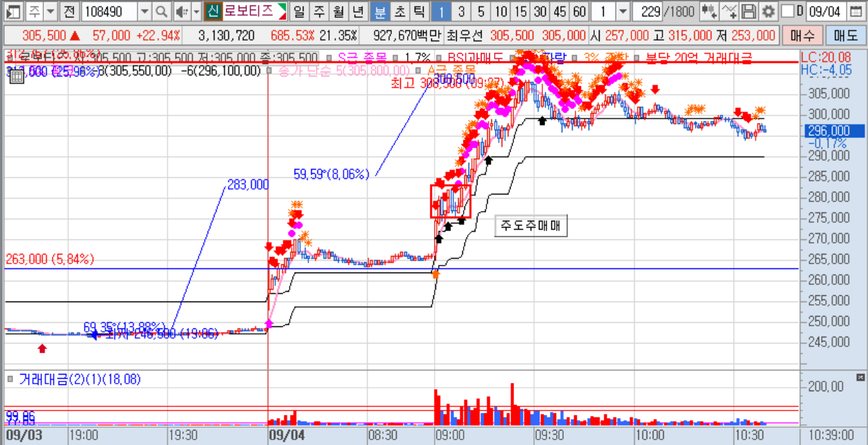Click the custom interval field showing 1
Screen dimensions: 868x445
[603, 11]
